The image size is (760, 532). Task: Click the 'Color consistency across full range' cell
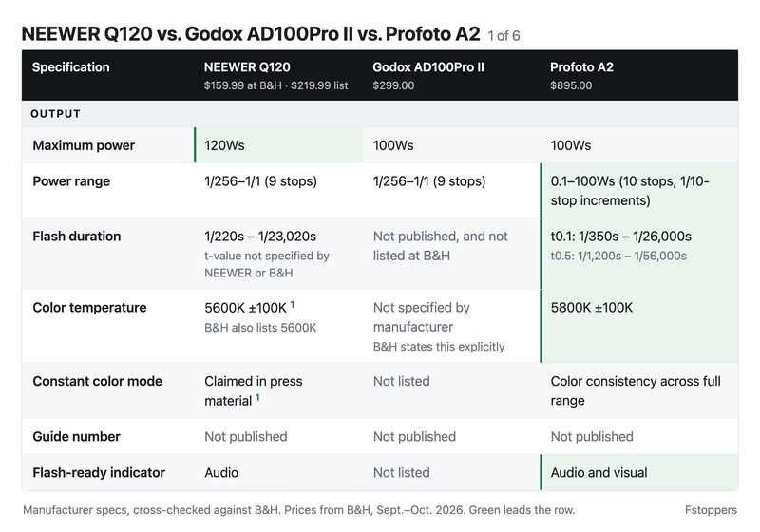point(636,391)
